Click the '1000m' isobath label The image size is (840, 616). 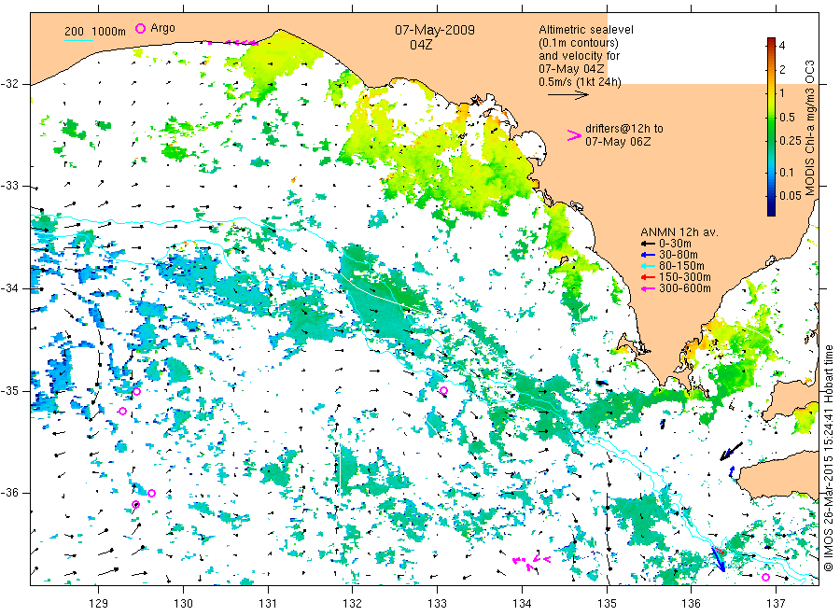tap(109, 31)
